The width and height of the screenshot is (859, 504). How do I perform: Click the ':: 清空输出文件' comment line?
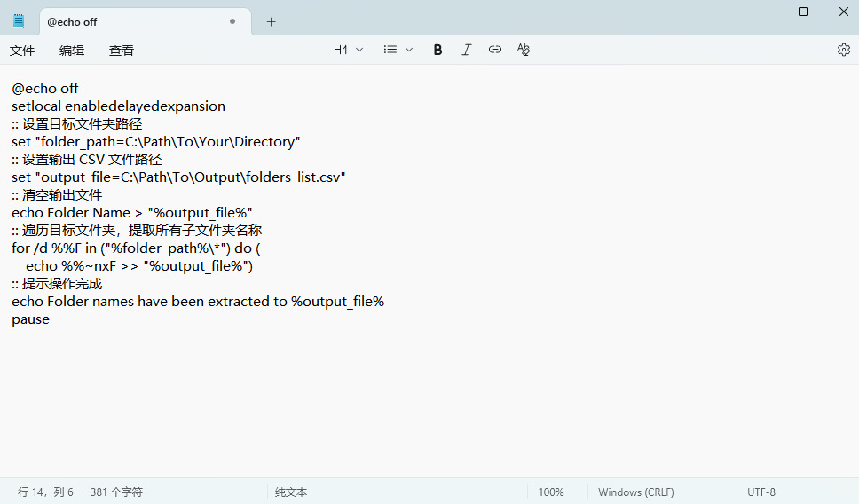(x=57, y=195)
